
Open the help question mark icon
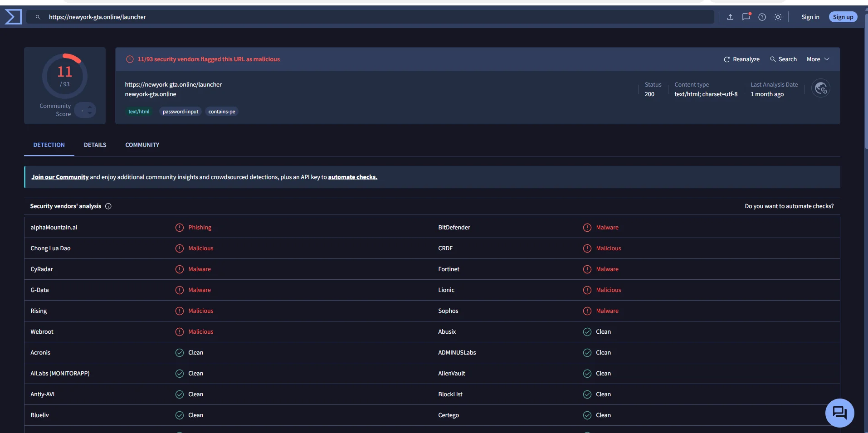click(x=762, y=17)
